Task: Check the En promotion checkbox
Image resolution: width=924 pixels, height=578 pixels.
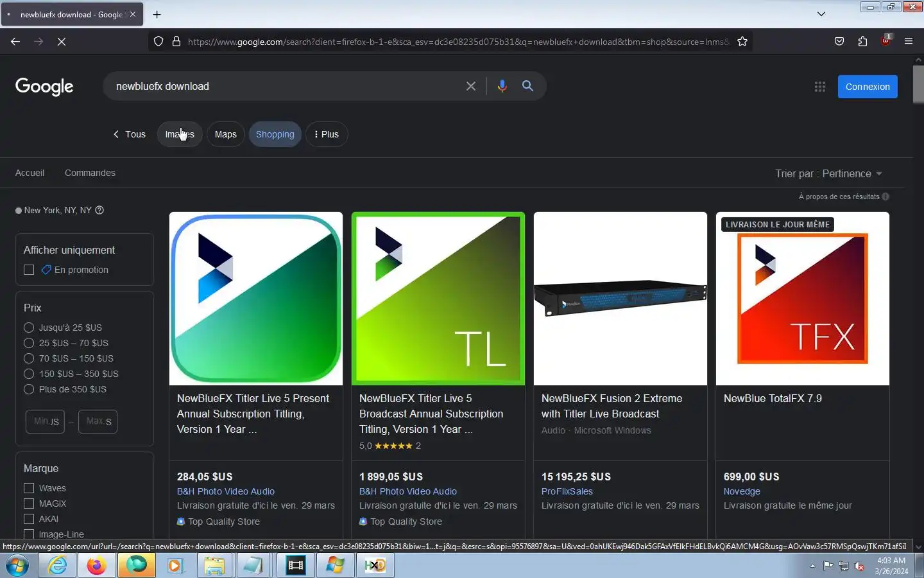Action: coord(29,270)
